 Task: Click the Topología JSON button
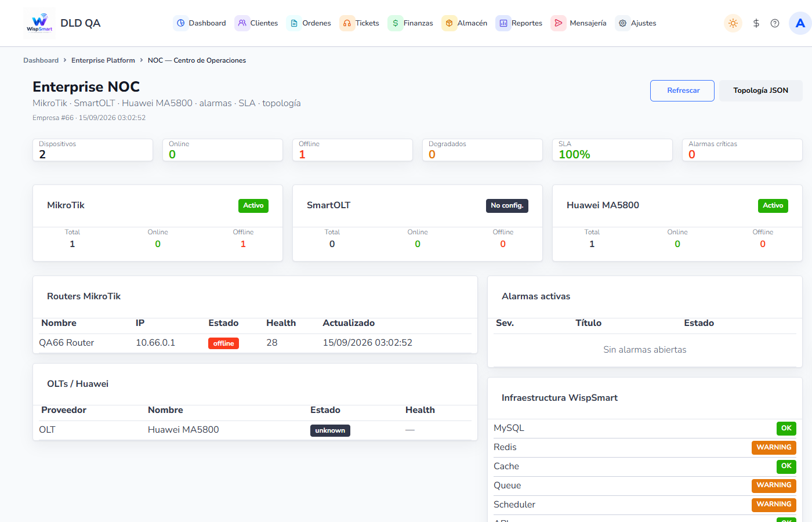[x=760, y=90]
